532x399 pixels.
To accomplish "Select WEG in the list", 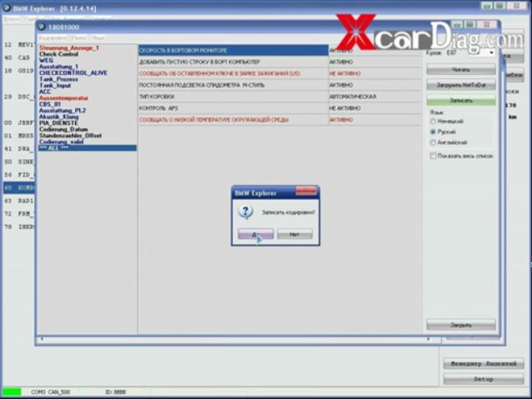I will pos(46,60).
